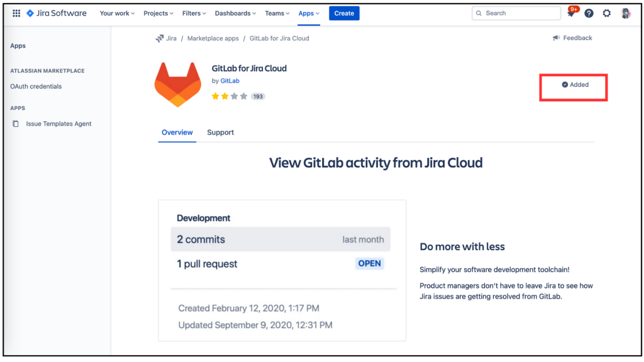This screenshot has width=644, height=362.
Task: Click the Feedback link
Action: 577,38
